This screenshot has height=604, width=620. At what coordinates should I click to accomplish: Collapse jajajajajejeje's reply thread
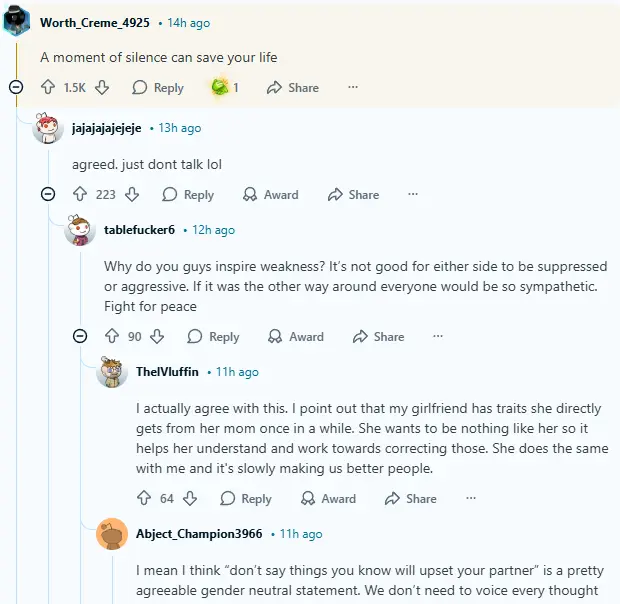(48, 194)
